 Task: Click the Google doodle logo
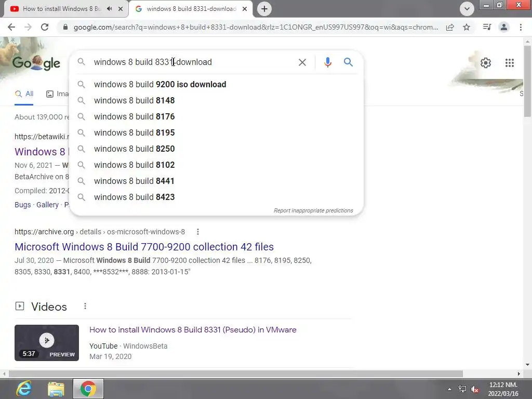pyautogui.click(x=36, y=63)
